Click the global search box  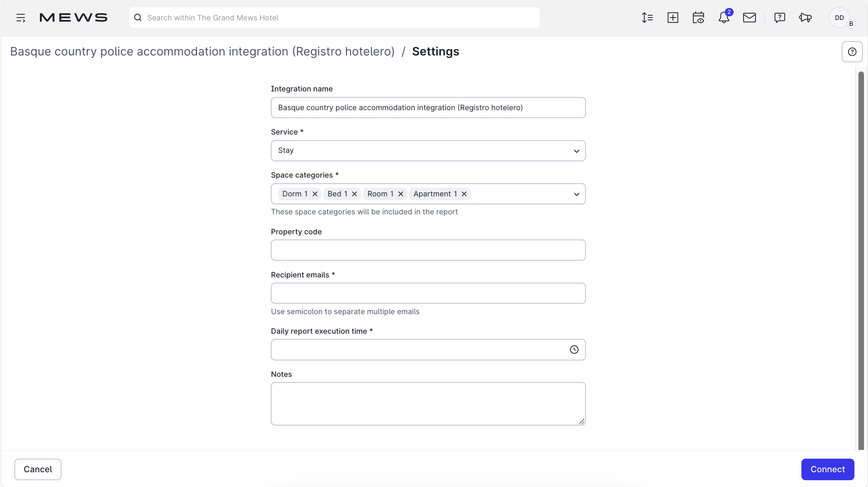[334, 18]
